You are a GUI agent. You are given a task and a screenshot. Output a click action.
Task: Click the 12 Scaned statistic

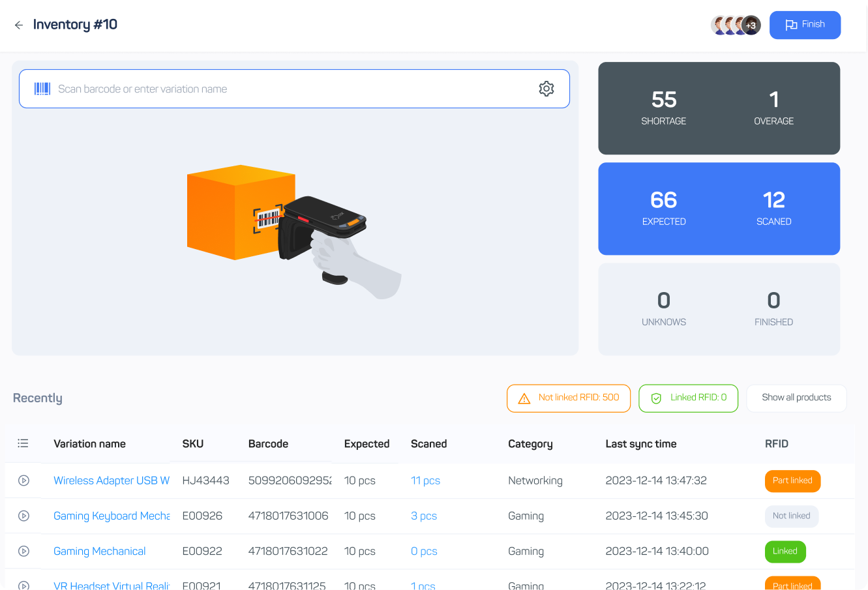click(774, 208)
